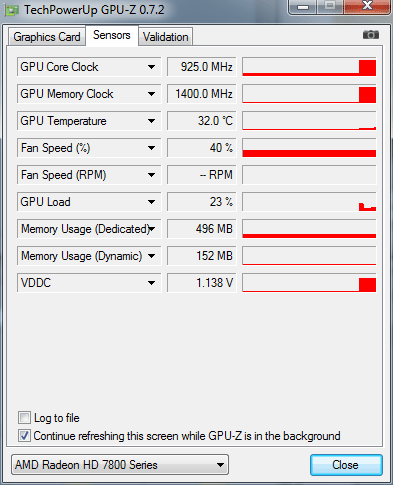Open the AMD Radeon HD 7800 Series selector
Screen dimensions: 393x485
(120, 465)
